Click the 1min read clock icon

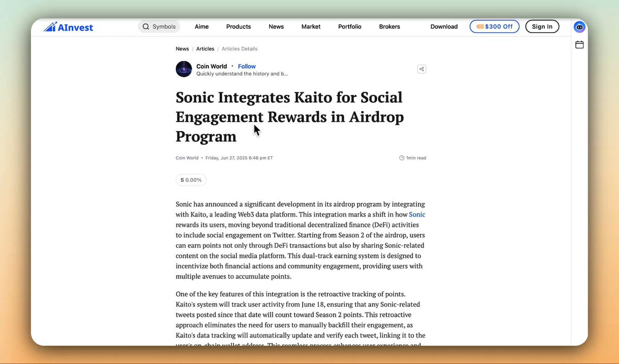tap(402, 158)
